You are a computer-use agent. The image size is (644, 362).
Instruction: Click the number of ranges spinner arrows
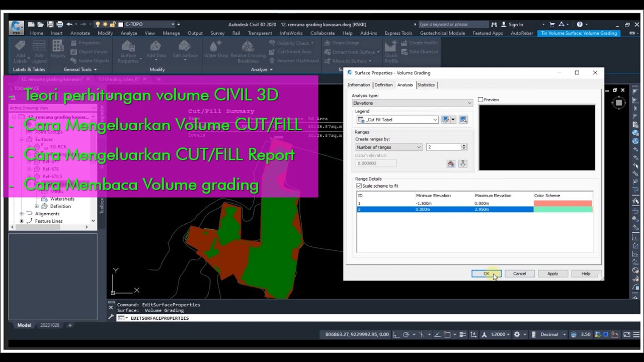464,147
